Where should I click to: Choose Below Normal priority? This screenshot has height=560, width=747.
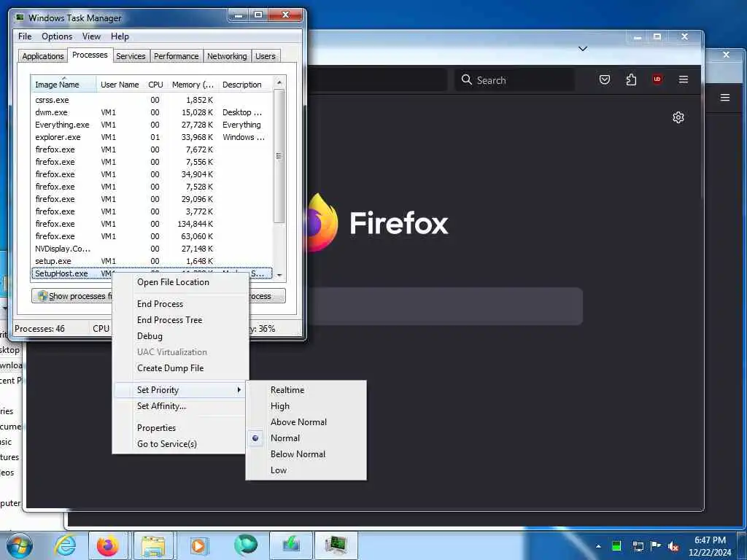[306, 454]
